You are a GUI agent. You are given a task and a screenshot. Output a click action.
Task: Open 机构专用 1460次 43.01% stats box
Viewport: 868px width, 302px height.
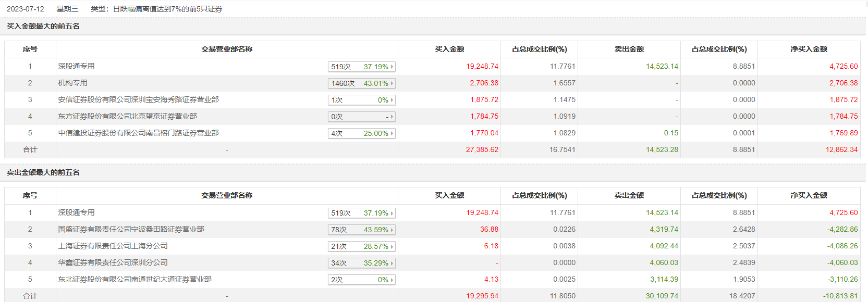coord(361,83)
